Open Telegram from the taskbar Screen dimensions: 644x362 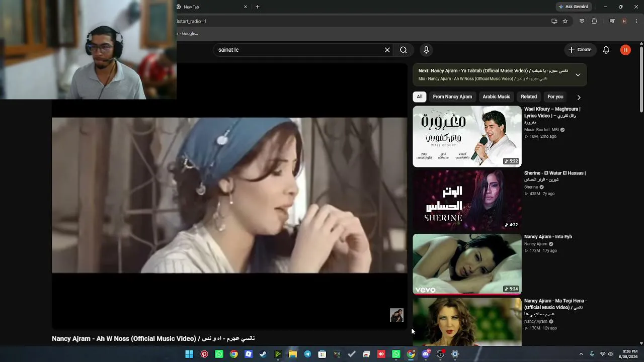[x=307, y=354]
